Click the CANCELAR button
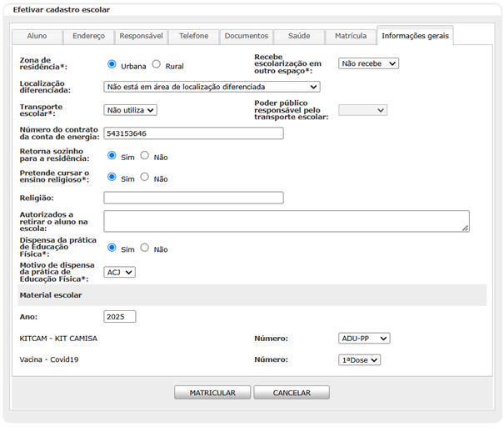The image size is (504, 427). coord(291,393)
